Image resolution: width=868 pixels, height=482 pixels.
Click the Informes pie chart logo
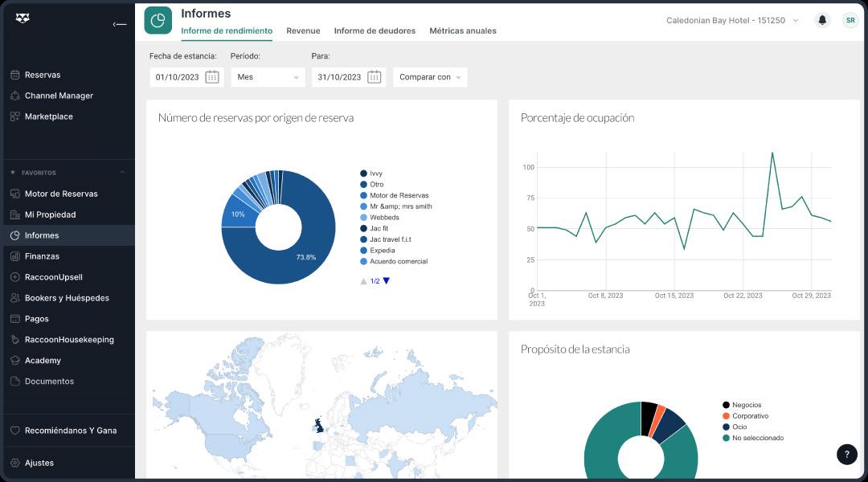pos(158,20)
